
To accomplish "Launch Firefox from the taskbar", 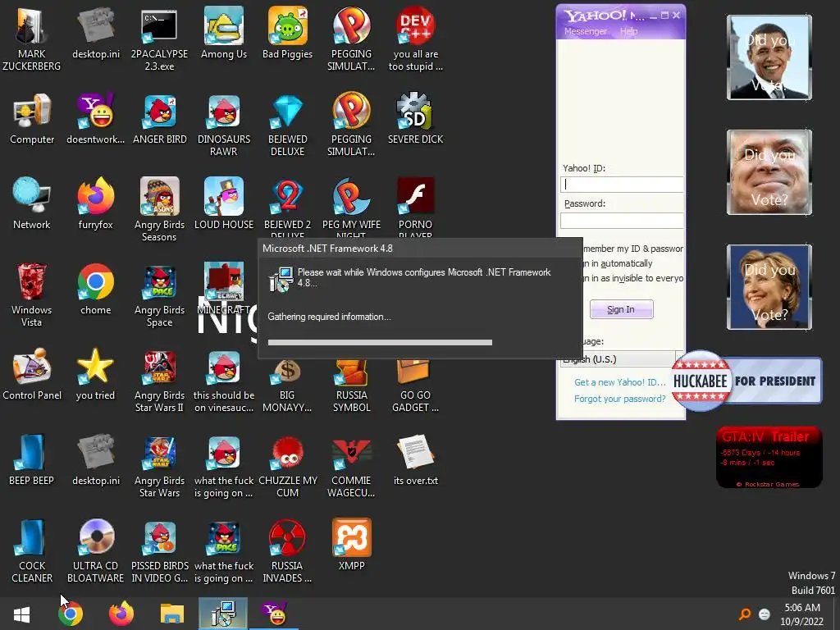I will [x=121, y=614].
